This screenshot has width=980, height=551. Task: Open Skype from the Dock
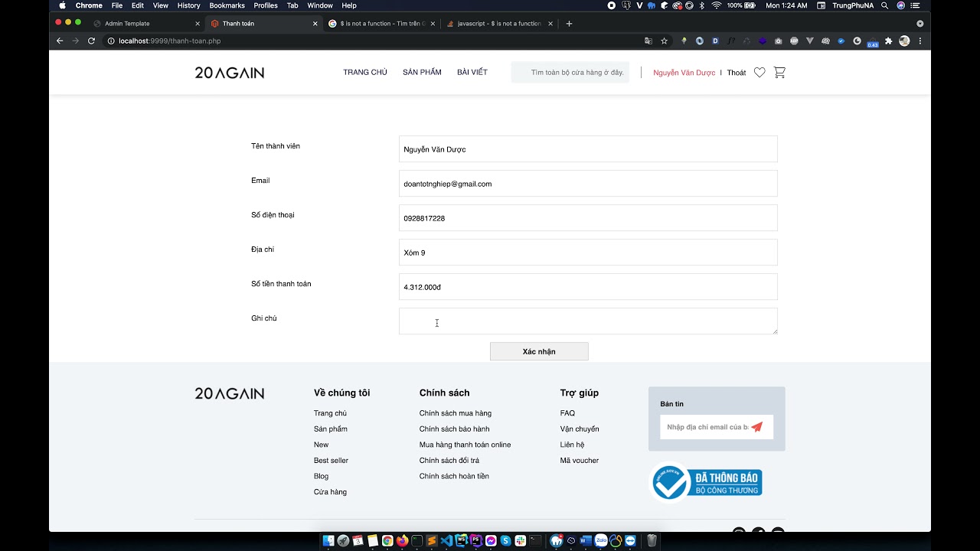pyautogui.click(x=505, y=541)
